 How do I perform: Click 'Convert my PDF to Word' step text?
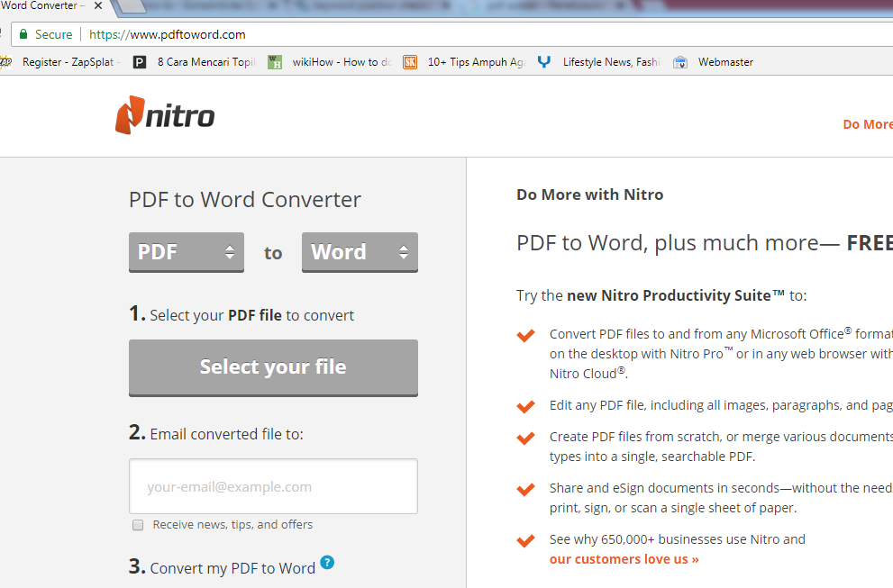click(x=232, y=568)
